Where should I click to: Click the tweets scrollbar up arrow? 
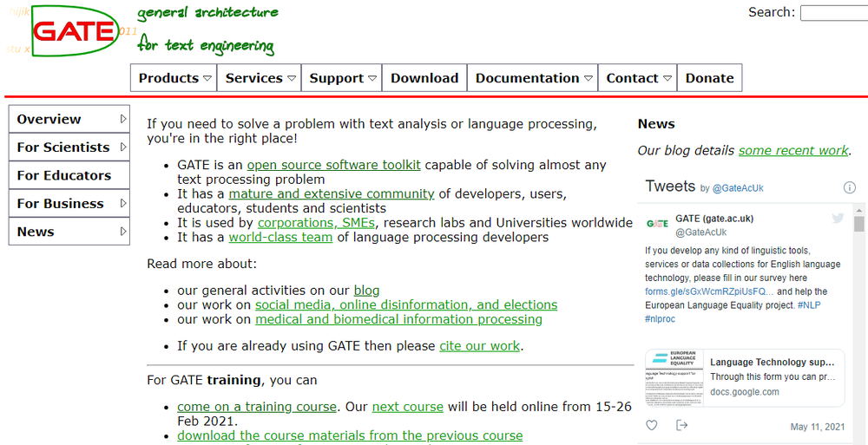point(858,209)
